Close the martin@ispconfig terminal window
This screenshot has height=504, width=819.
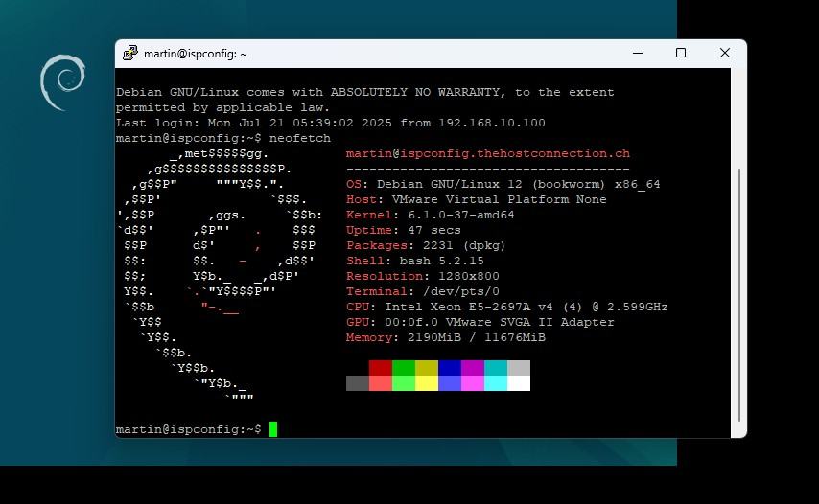click(x=724, y=53)
